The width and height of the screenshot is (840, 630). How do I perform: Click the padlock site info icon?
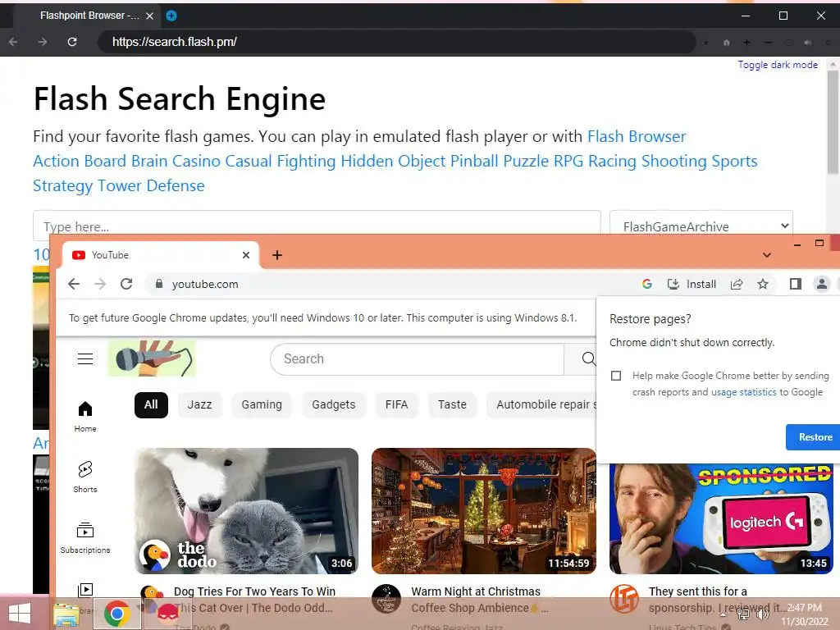click(x=158, y=284)
